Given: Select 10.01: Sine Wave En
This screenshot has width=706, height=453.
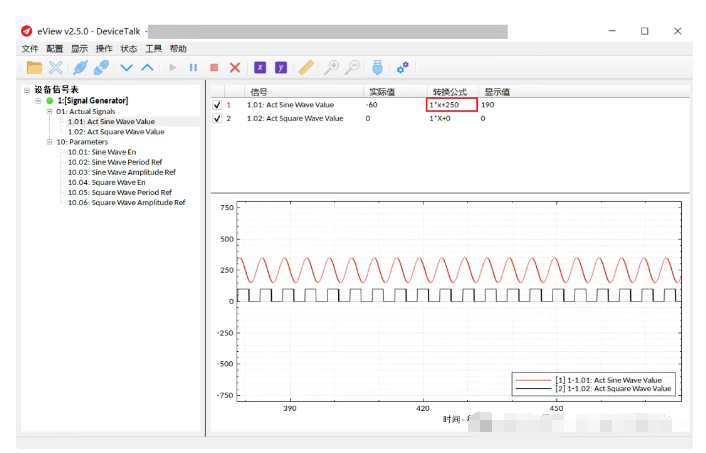Looking at the screenshot, I should coord(102,152).
